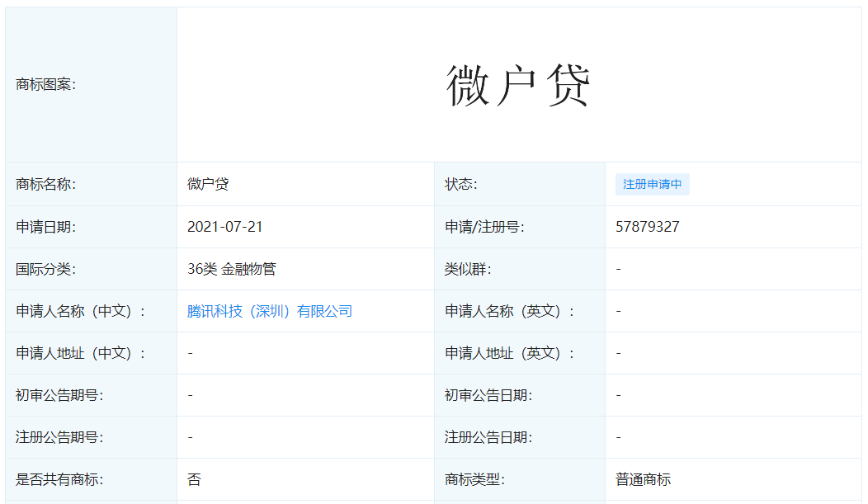Image resolution: width=868 pixels, height=504 pixels.
Task: Click the 否 value for shared trademark
Action: coord(194,479)
